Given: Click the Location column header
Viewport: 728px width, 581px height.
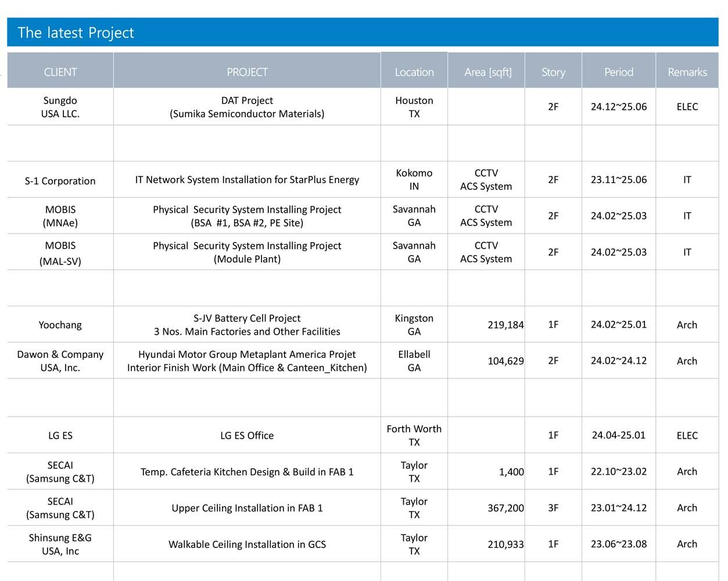Looking at the screenshot, I should point(414,72).
